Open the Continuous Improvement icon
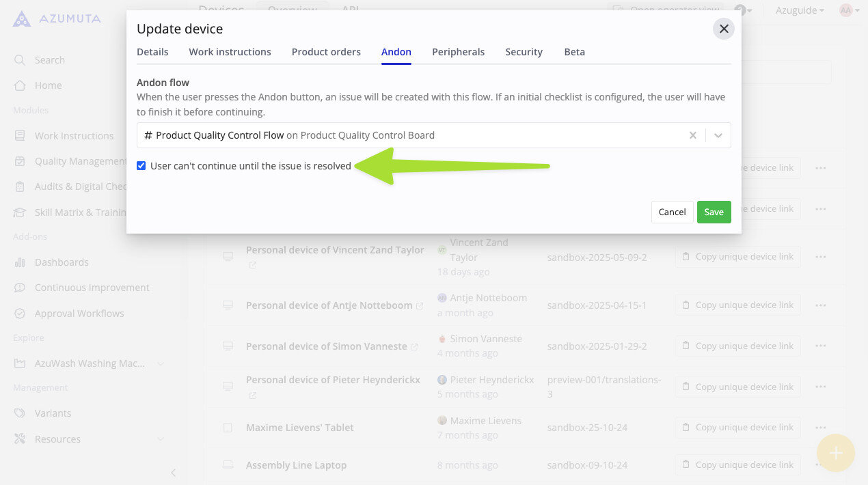Viewport: 868px width, 485px height. [x=21, y=287]
